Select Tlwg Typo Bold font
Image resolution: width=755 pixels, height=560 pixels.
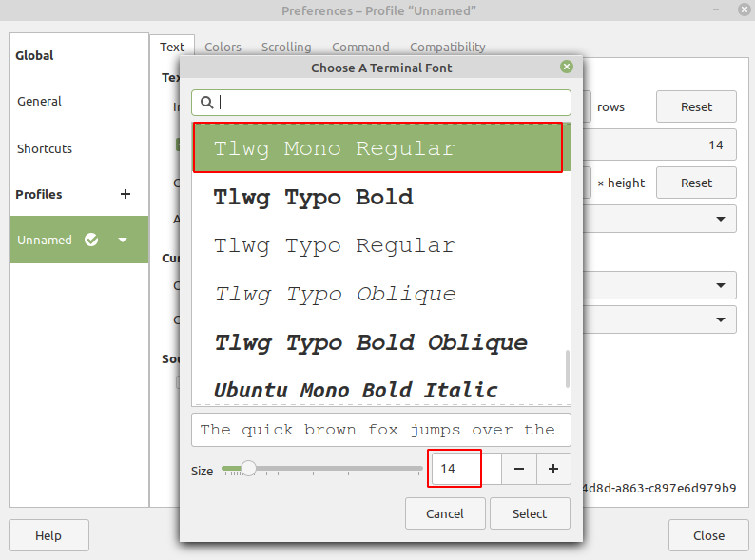[313, 198]
